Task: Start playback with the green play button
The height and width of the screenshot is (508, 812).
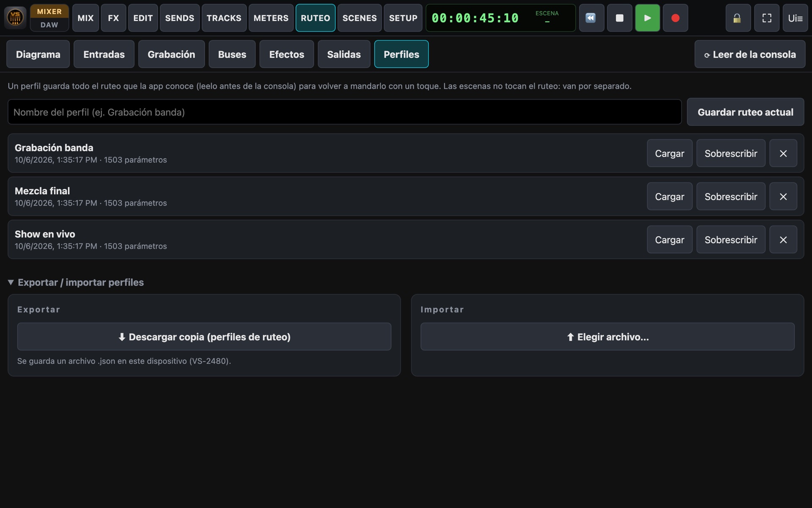Action: (647, 18)
